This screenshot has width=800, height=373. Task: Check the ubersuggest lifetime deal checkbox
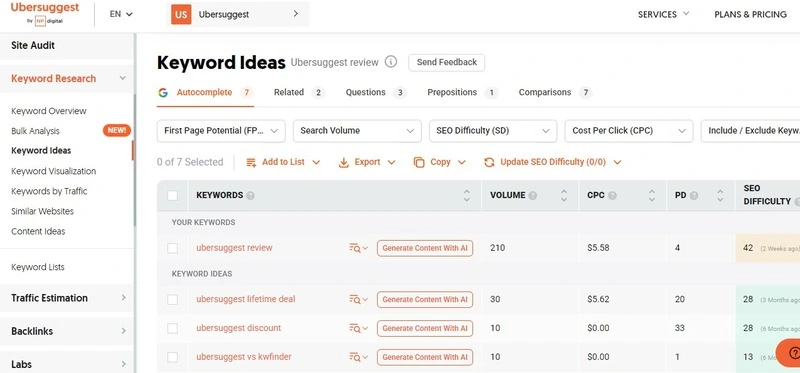click(x=172, y=300)
